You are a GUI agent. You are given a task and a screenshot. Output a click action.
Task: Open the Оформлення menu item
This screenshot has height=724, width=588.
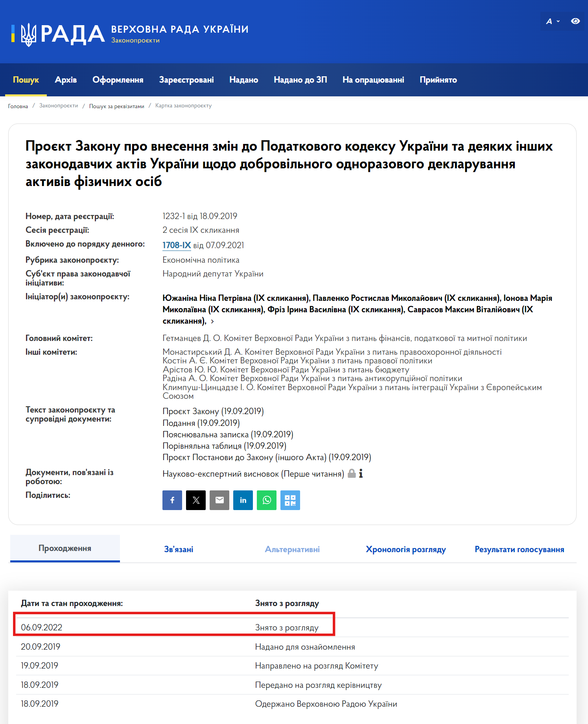tap(118, 80)
